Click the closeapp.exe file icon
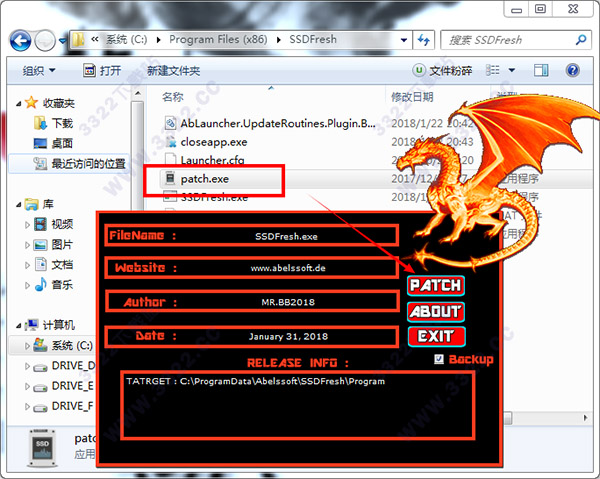Viewport: 600px width, 479px height. pos(170,142)
